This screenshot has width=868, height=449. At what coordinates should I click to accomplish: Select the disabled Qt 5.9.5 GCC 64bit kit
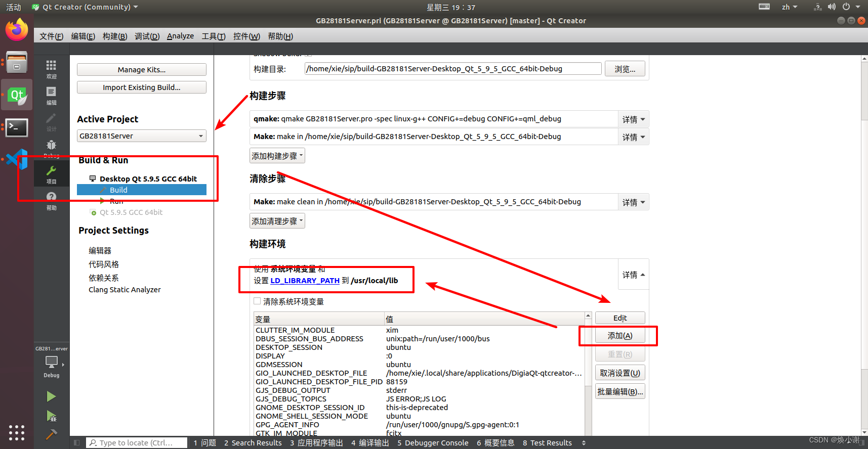point(131,212)
